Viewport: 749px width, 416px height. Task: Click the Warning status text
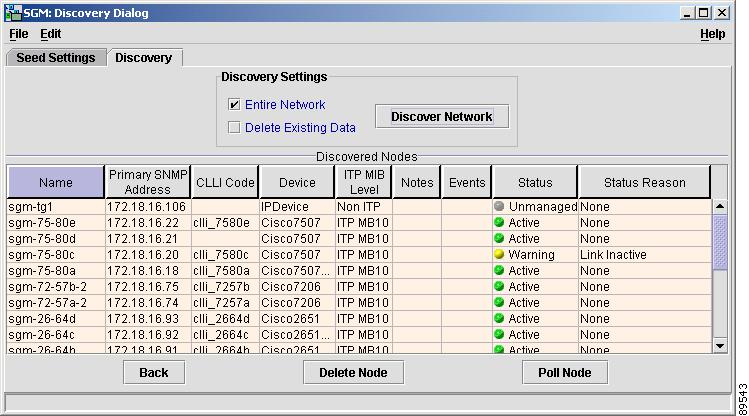pyautogui.click(x=532, y=255)
